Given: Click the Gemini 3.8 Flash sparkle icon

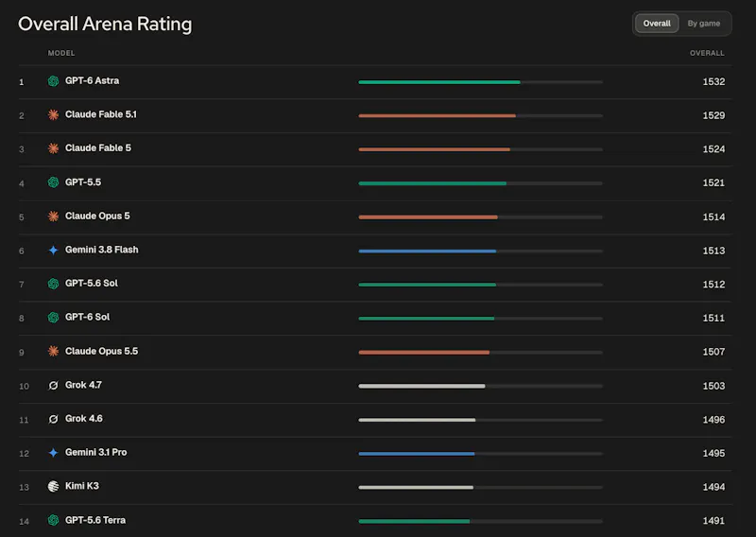Looking at the screenshot, I should click(54, 250).
